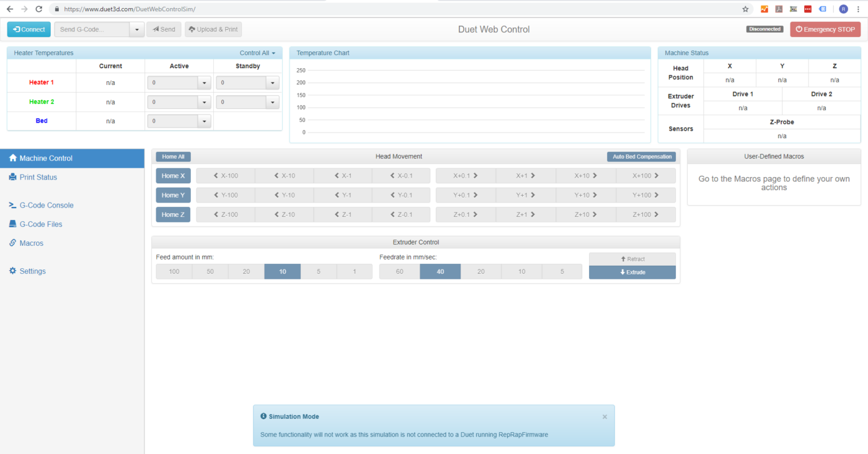Expand Heater 2 standby temperature dropdown
The width and height of the screenshot is (868, 454).
click(272, 102)
